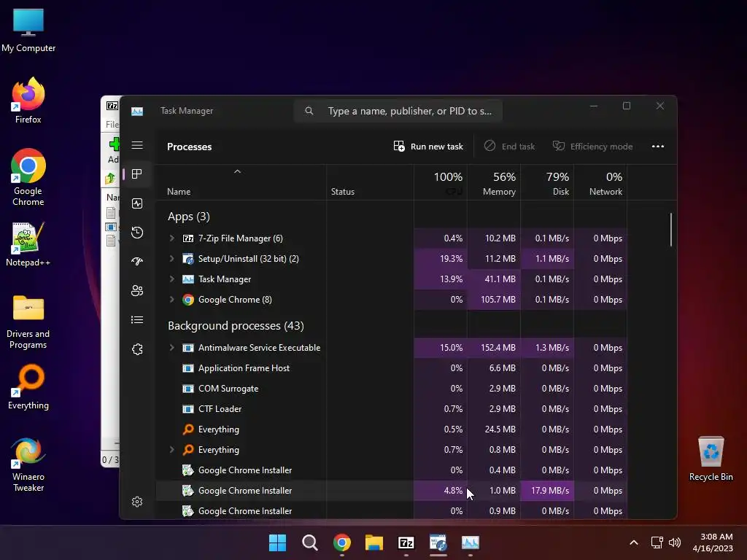Screen dimensions: 747x560
Task: Open Task Manager settings gear
Action: pyautogui.click(x=137, y=502)
